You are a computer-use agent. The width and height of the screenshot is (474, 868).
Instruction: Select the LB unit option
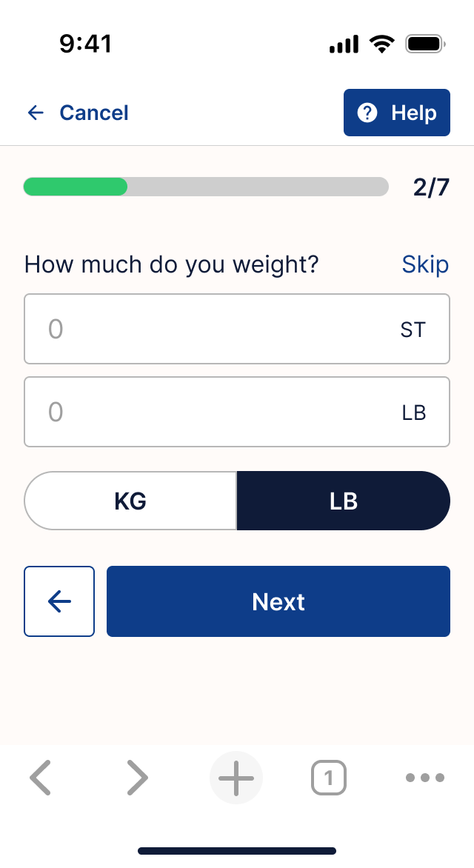click(344, 501)
